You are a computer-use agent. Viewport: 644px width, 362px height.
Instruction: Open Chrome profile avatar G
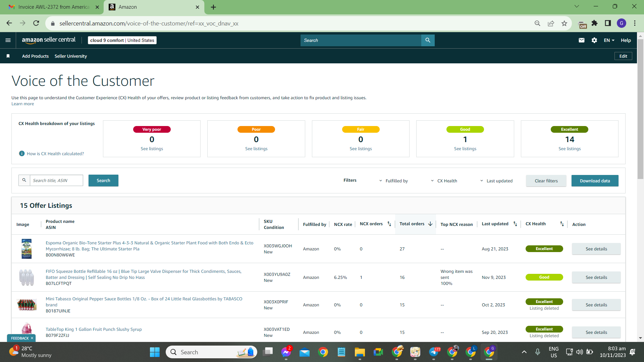coord(621,23)
